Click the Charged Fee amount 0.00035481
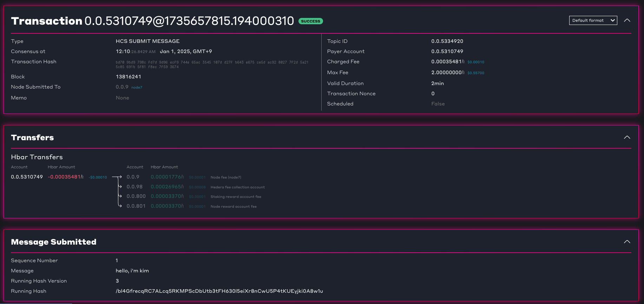 pos(446,62)
